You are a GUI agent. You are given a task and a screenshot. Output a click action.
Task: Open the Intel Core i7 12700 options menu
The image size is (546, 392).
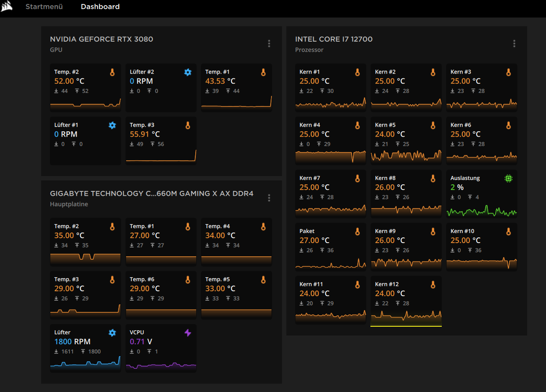[514, 43]
